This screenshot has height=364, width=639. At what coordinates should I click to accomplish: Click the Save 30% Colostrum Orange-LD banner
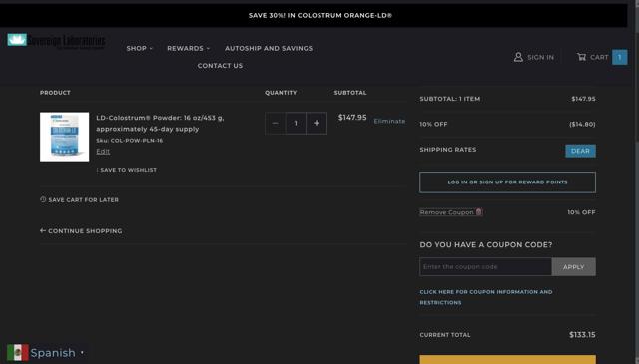click(320, 16)
